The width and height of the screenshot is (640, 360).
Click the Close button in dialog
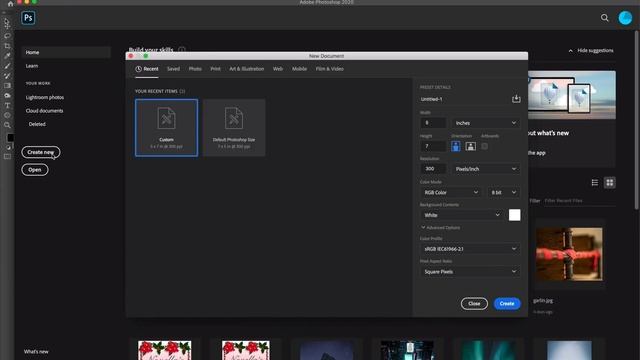[x=474, y=304]
